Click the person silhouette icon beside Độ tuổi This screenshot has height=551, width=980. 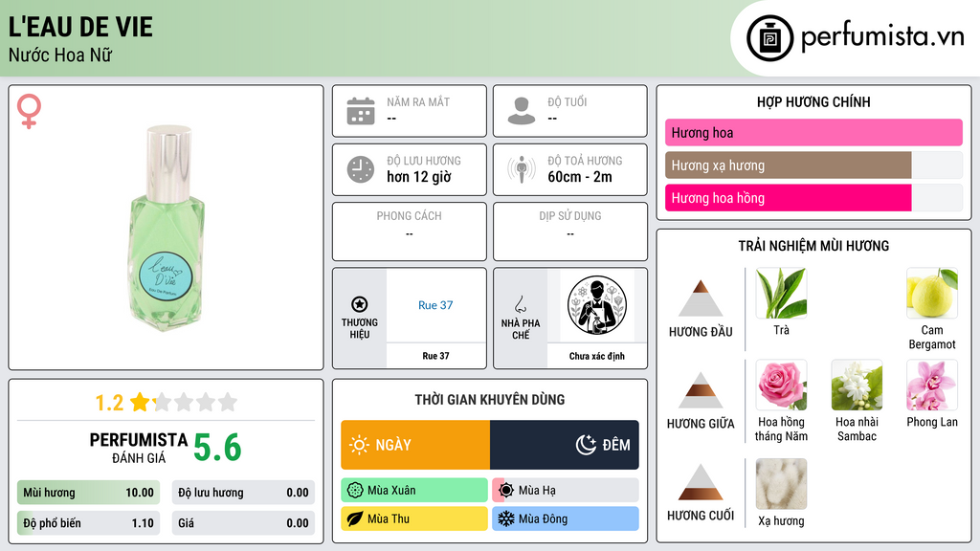tap(522, 111)
